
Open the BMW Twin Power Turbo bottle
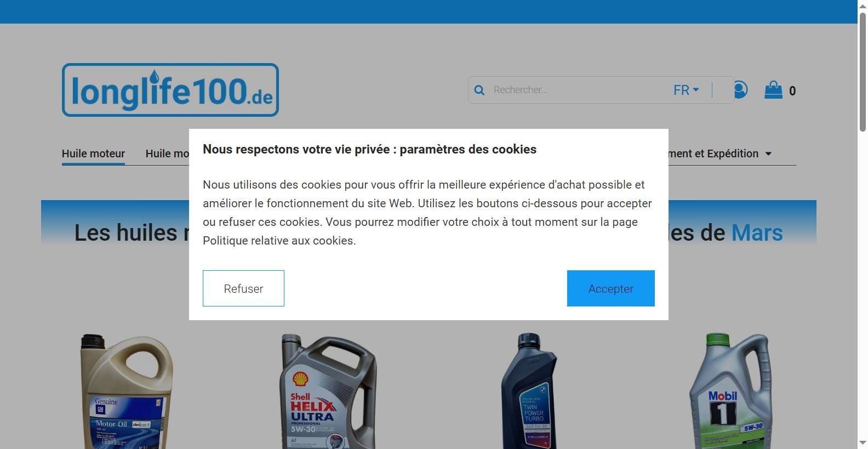click(x=529, y=391)
